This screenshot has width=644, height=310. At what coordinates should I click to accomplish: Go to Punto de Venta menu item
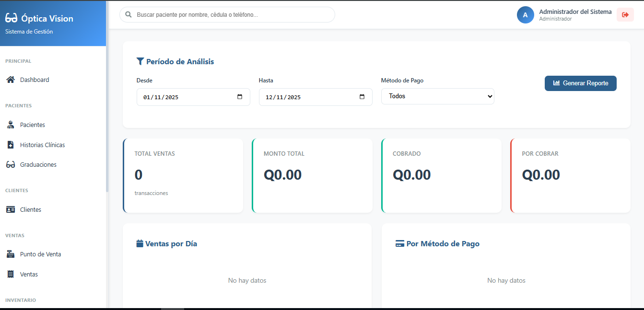40,254
